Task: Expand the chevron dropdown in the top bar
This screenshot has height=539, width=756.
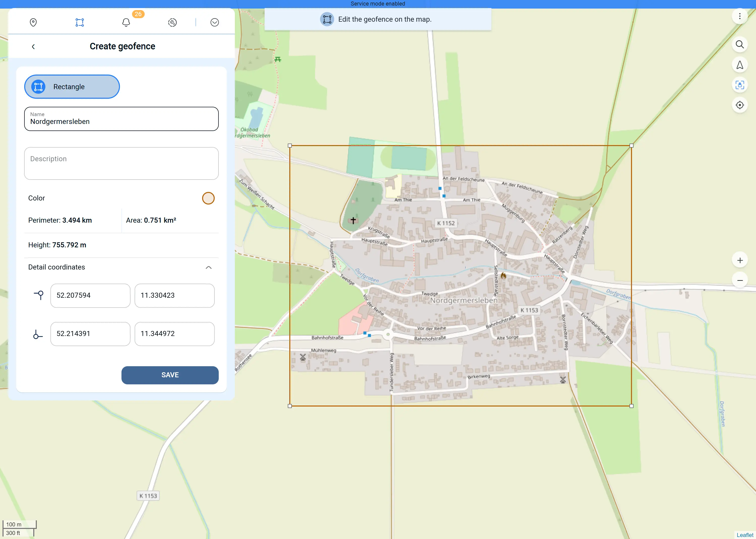Action: pyautogui.click(x=214, y=22)
